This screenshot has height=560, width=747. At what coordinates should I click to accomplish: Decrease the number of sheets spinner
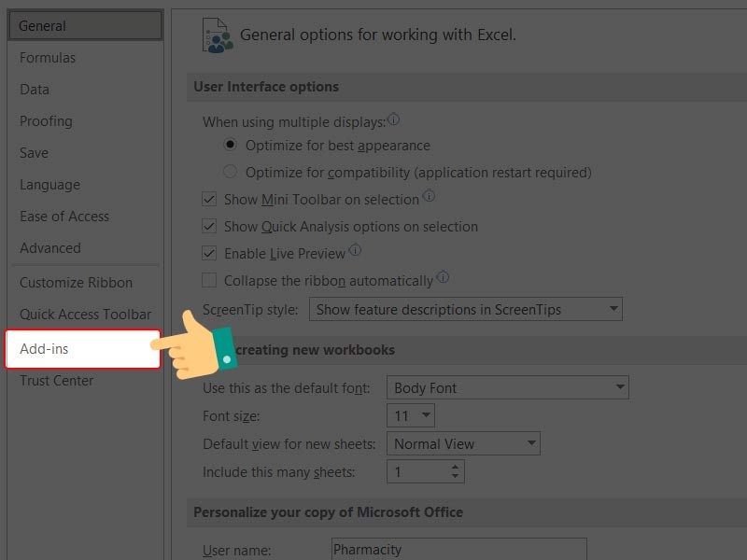point(456,476)
